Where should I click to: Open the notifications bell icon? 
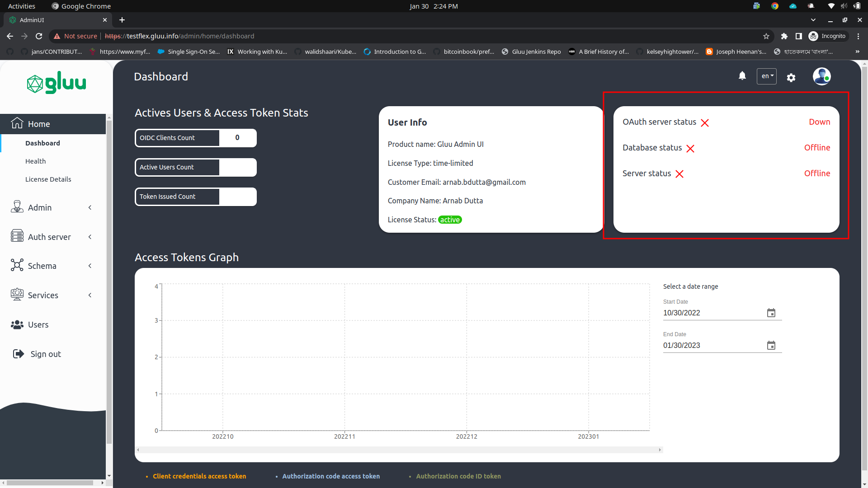click(x=742, y=76)
